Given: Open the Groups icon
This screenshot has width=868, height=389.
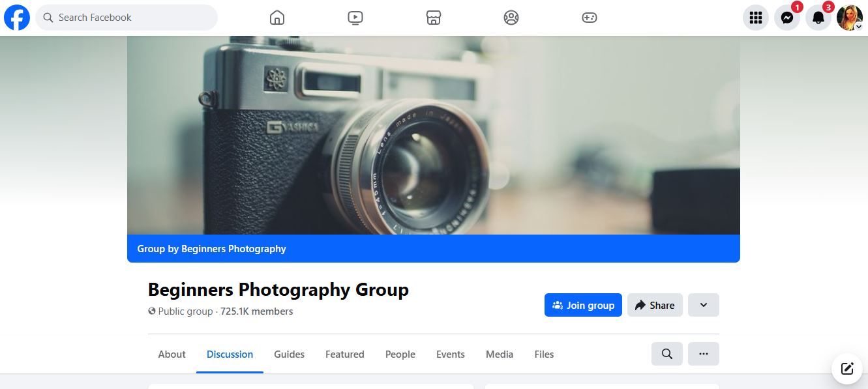Looking at the screenshot, I should pyautogui.click(x=511, y=18).
